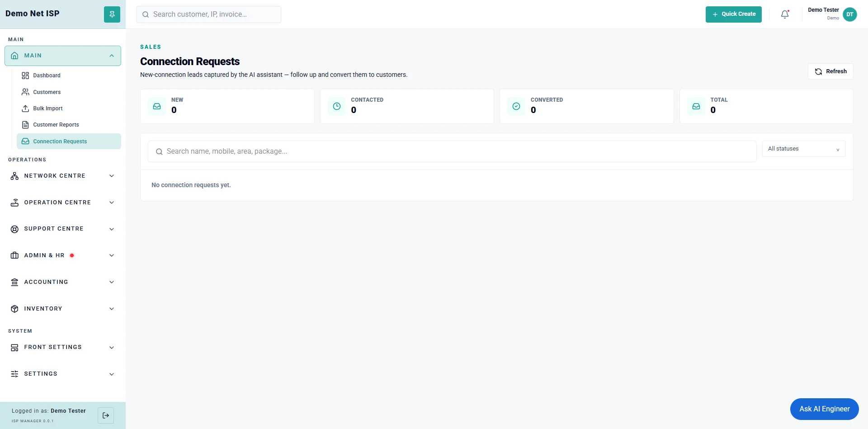Click the logout icon in sidebar footer
Image resolution: width=868 pixels, height=429 pixels.
[x=106, y=415]
